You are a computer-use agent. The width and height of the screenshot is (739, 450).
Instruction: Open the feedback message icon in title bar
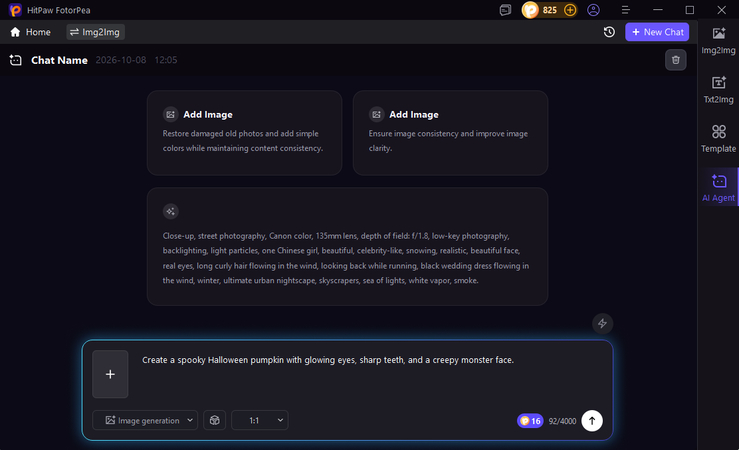point(505,10)
